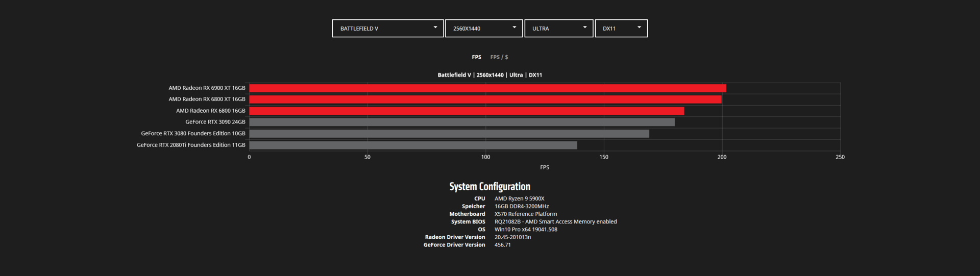This screenshot has width=980, height=276.
Task: Click the arrow icon on Ultra dropdown
Action: coord(585,28)
